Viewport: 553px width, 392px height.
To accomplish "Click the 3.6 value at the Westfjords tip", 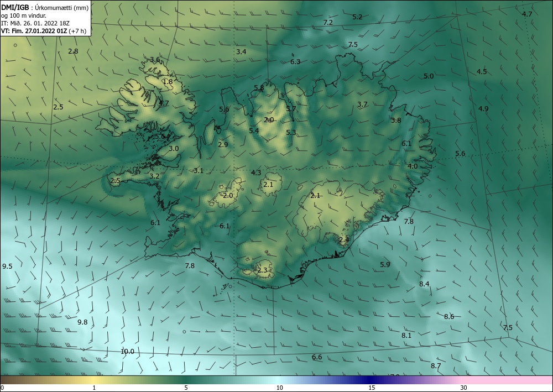I will pyautogui.click(x=155, y=60).
